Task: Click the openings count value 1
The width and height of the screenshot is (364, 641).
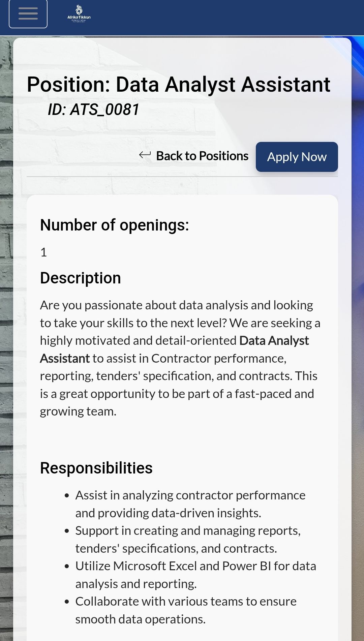Action: coord(43,252)
